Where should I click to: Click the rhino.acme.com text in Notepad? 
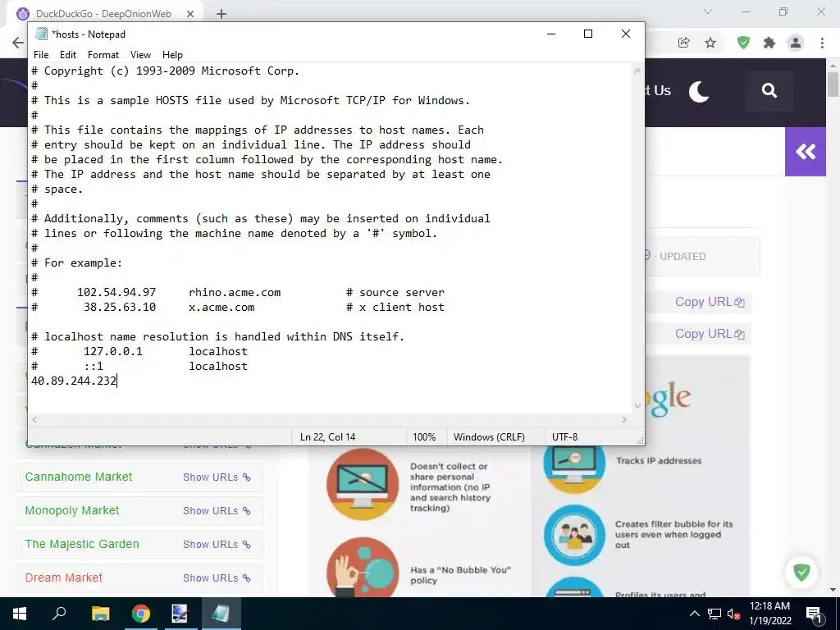point(235,293)
